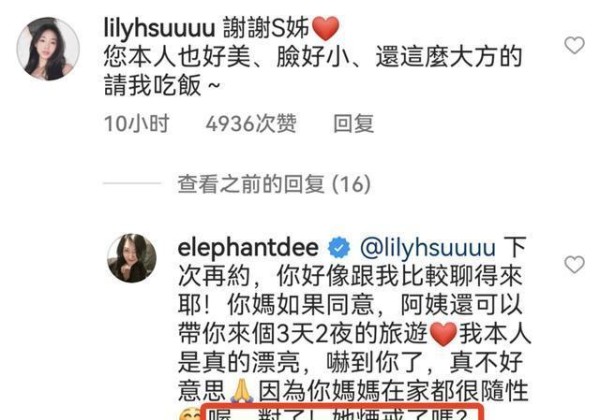Click the praying hands emoji after 意思
The width and height of the screenshot is (600, 420).
[x=241, y=391]
